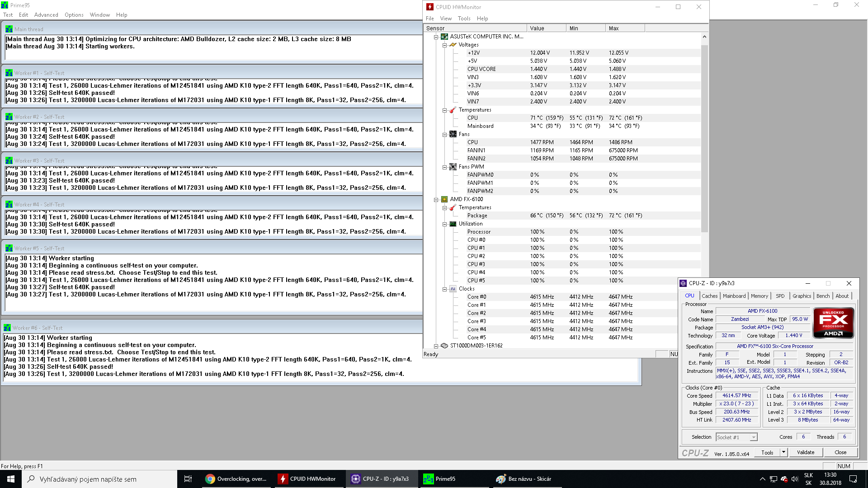
Task: Open the Tools dropdown arrow in CPU-Z
Action: click(783, 452)
